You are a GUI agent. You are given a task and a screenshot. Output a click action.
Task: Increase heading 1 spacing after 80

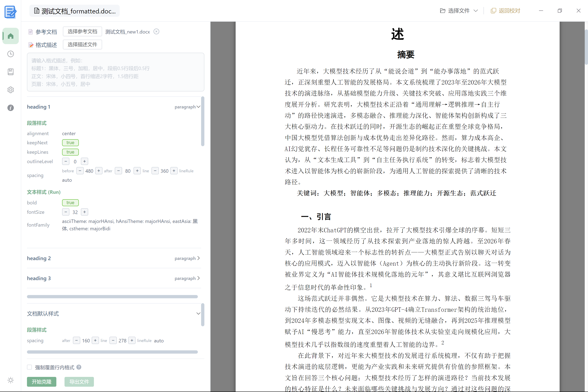(137, 171)
